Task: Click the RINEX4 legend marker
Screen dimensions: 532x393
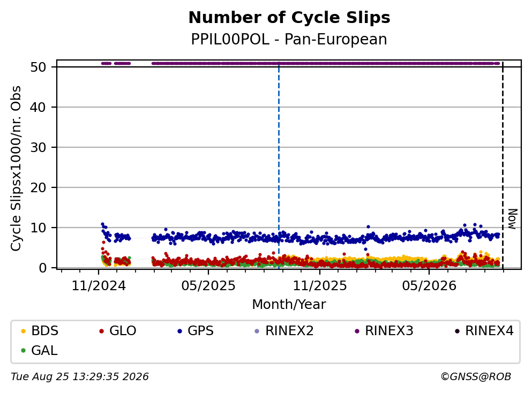Action: (457, 331)
